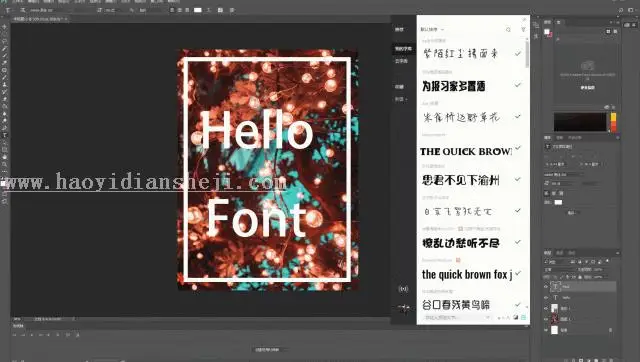Toggle checkmark for the quick brown fox font
Viewport: 640px width, 362px height.
tap(518, 273)
